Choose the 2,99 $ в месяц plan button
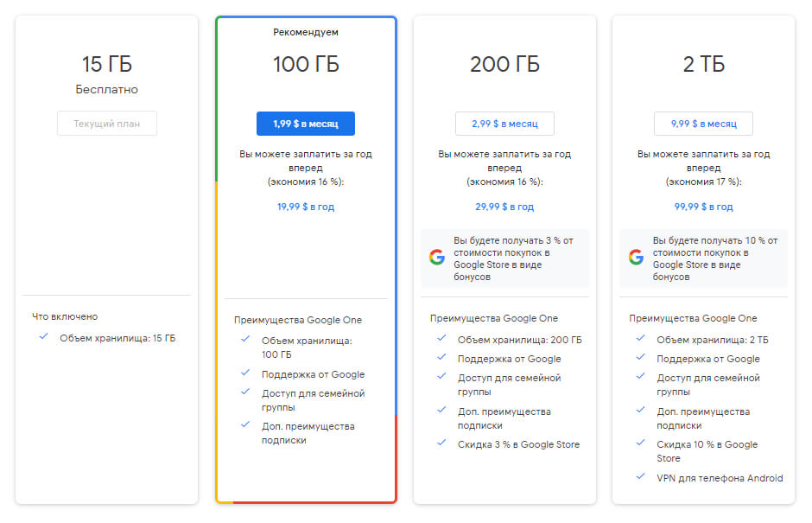 coord(504,124)
